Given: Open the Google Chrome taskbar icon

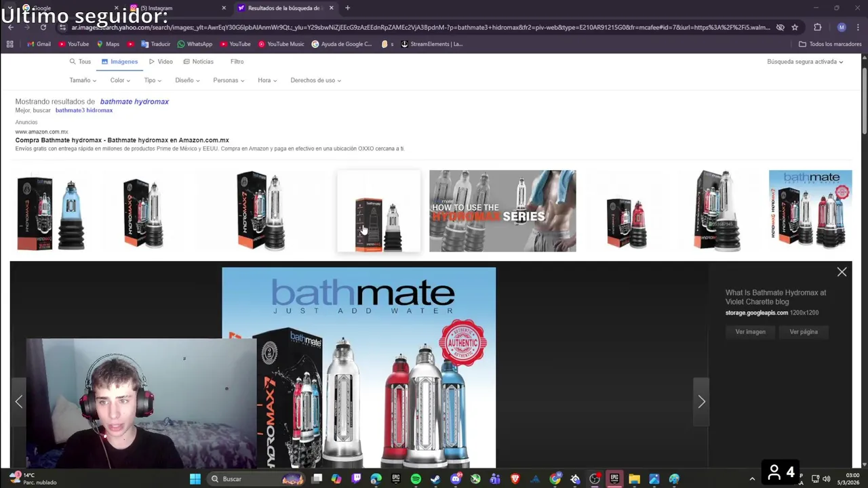Looking at the screenshot, I should click(x=555, y=479).
